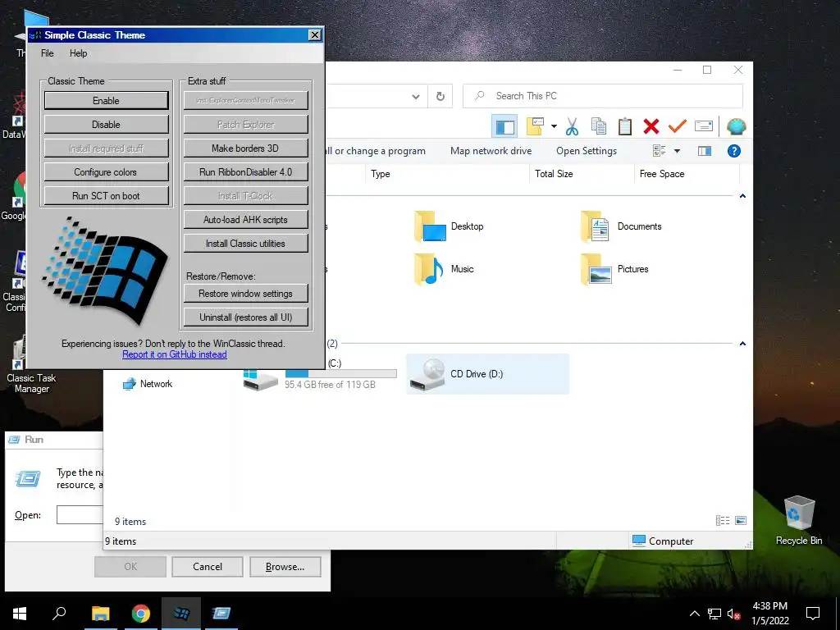Select the Desktop folder
The image size is (840, 630).
449,226
